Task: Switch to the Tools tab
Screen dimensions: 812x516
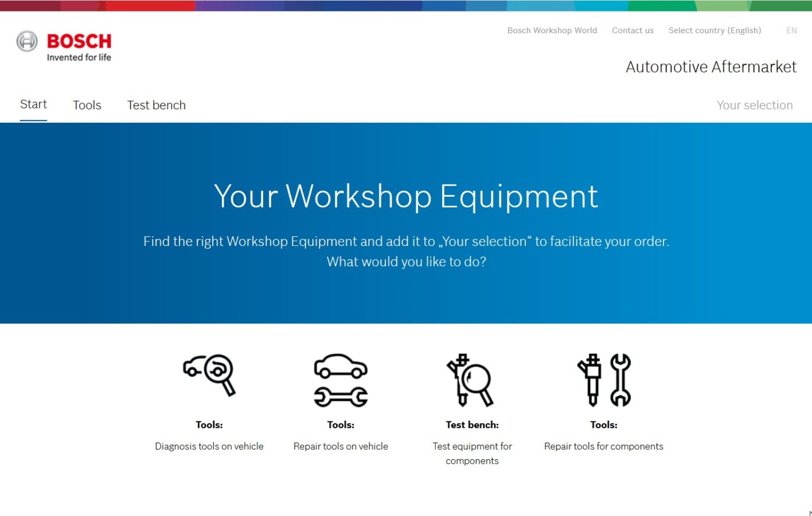Action: [x=87, y=105]
